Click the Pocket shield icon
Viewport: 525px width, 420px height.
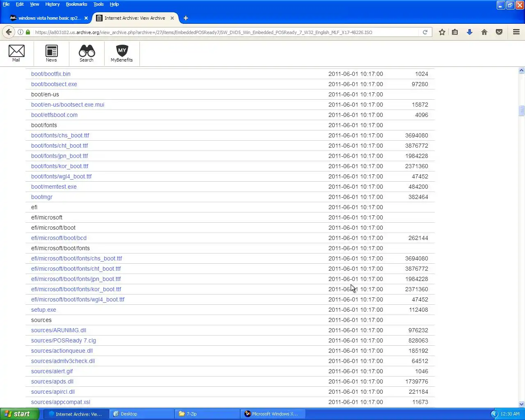pyautogui.click(x=499, y=32)
